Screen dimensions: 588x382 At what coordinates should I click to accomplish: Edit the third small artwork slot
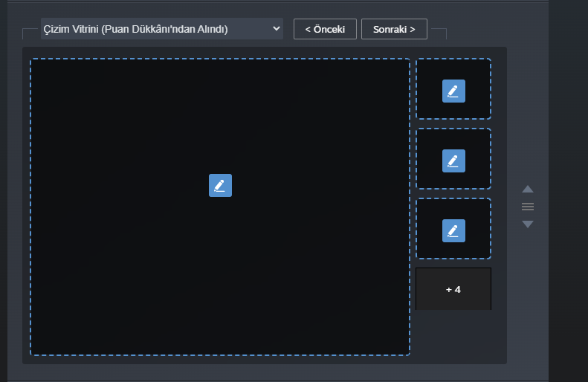pyautogui.click(x=453, y=231)
